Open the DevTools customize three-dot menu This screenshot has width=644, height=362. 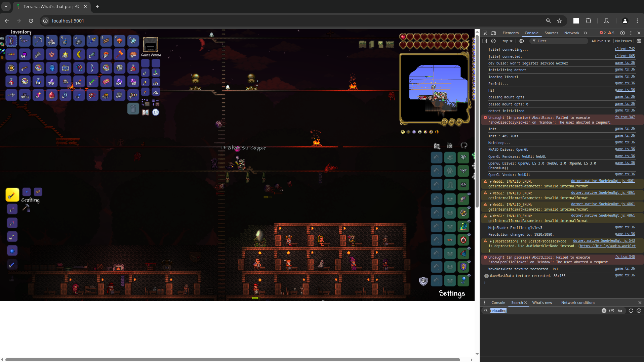tap(631, 33)
